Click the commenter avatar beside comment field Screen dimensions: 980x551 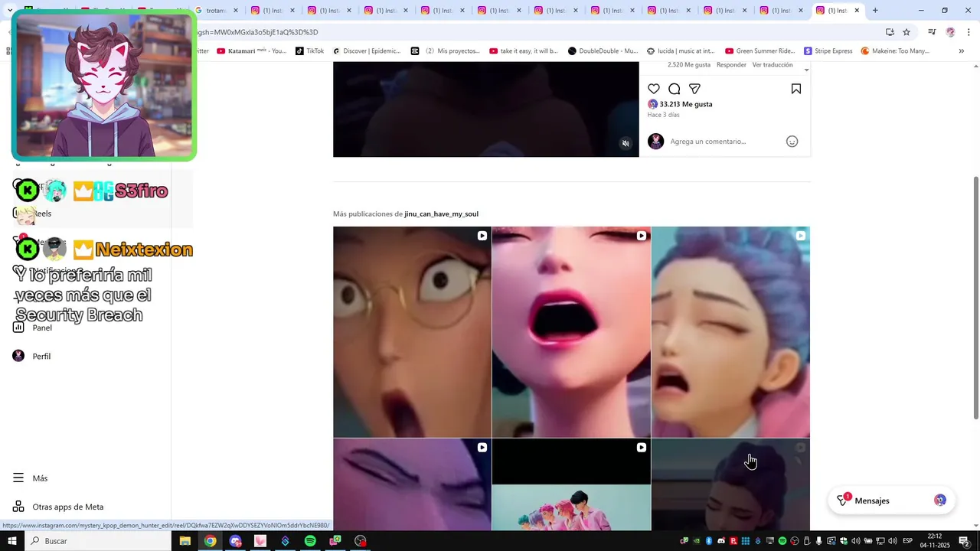coord(656,142)
